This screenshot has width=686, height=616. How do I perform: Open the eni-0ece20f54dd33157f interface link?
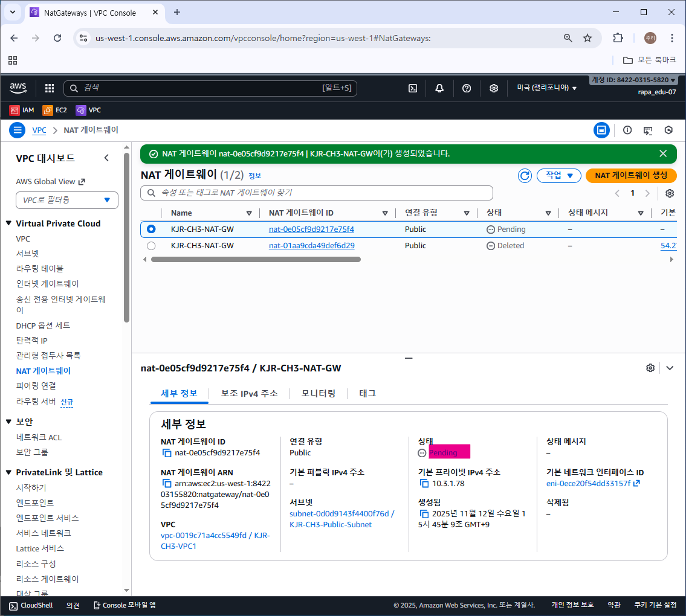pyautogui.click(x=593, y=484)
